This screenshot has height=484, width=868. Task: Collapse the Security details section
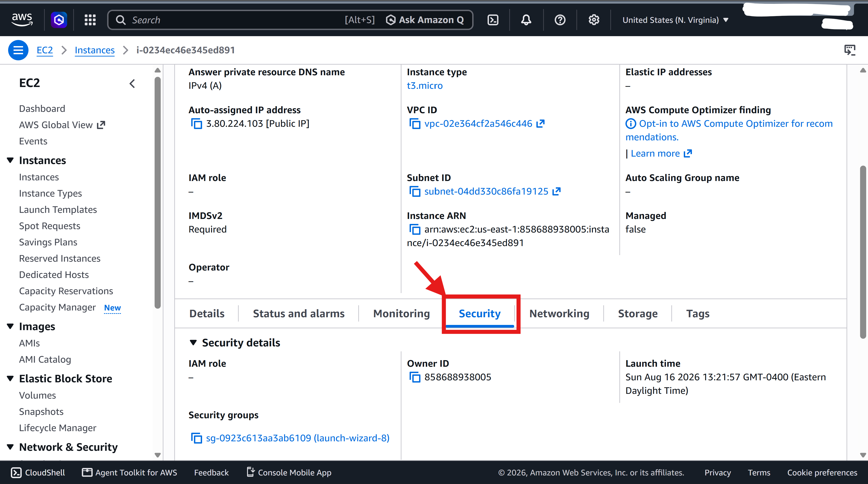pos(193,343)
